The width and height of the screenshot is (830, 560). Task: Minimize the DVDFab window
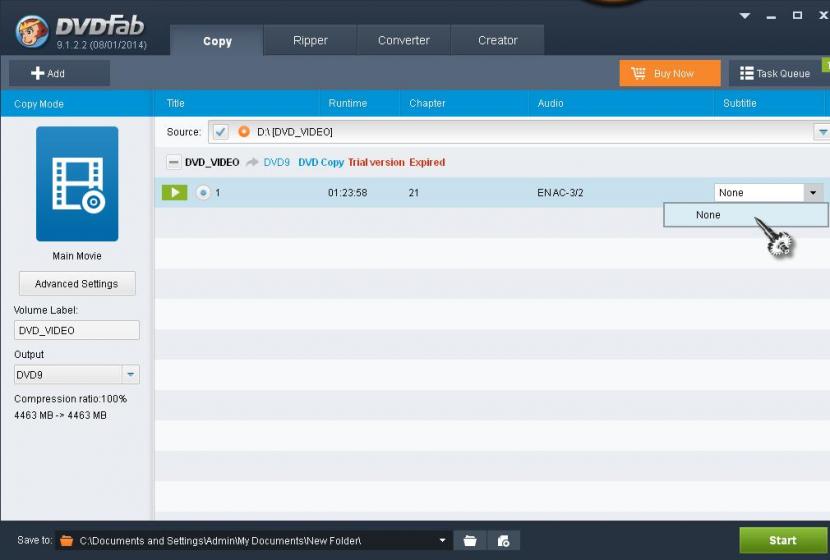click(771, 16)
